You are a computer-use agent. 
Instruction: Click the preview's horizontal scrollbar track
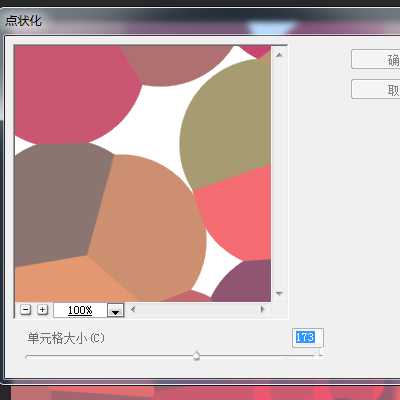[x=197, y=309]
